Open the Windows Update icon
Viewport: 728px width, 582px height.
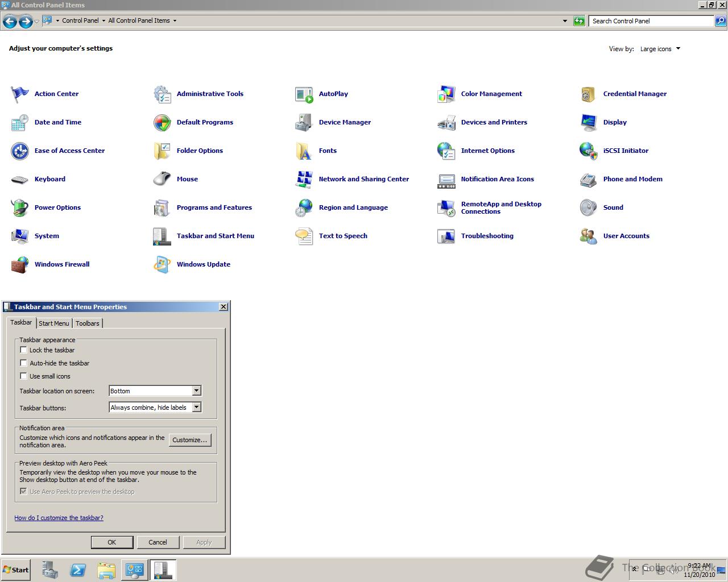(162, 264)
